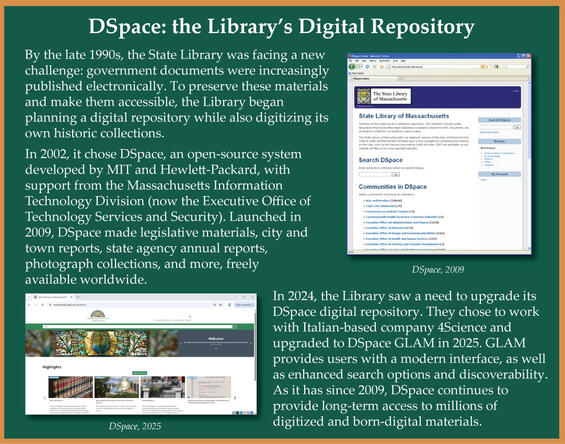Click the poster title 'DSpace: the Library's Digital Repository'
The width and height of the screenshot is (565, 444).
point(281,27)
